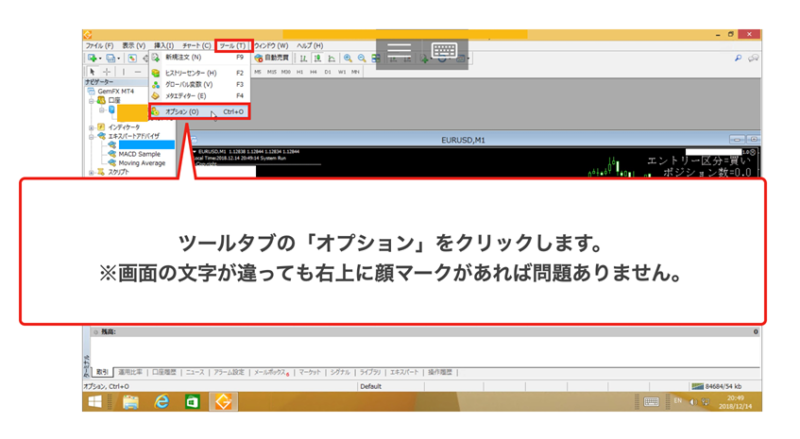Tile chart windows icon
The height and width of the screenshot is (439, 800).
pos(376,58)
